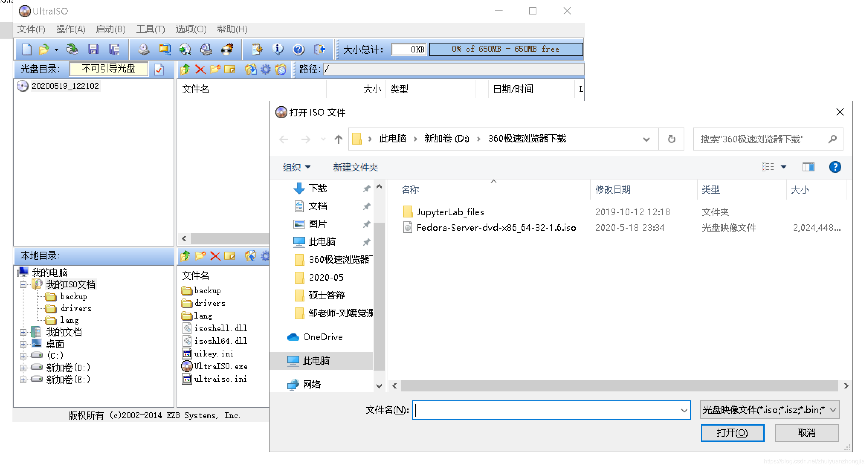This screenshot has height=468, width=868.
Task: Save the current ISO file
Action: point(94,49)
